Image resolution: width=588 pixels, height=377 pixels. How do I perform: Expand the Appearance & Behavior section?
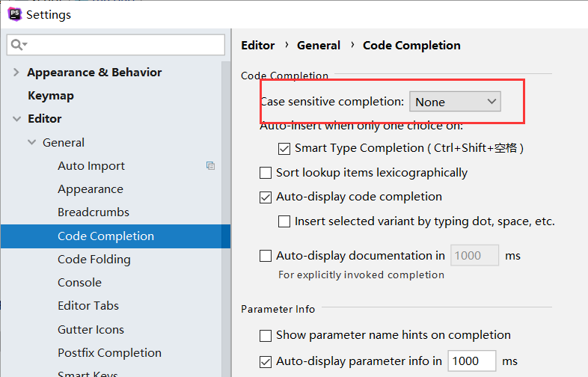tap(16, 72)
